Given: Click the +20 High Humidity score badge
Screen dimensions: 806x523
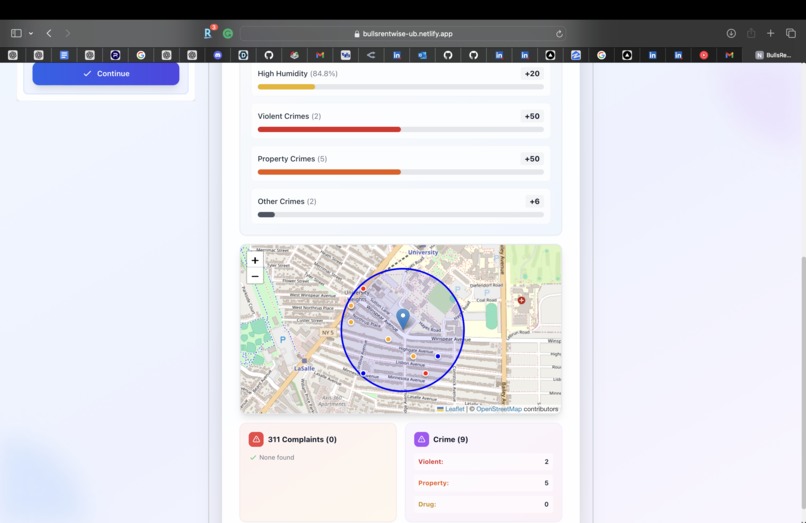Looking at the screenshot, I should coord(532,74).
